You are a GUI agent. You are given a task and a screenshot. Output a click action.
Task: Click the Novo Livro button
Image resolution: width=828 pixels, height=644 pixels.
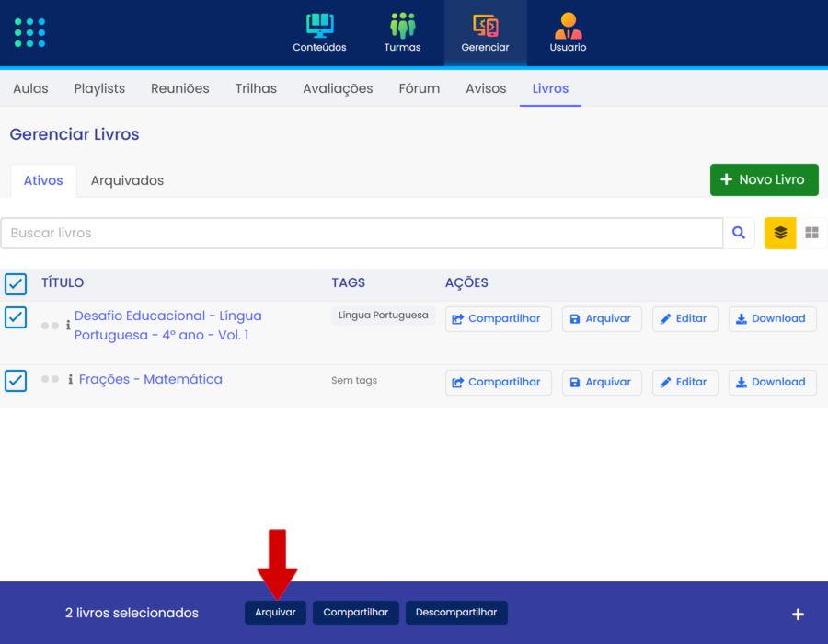pyautogui.click(x=764, y=179)
